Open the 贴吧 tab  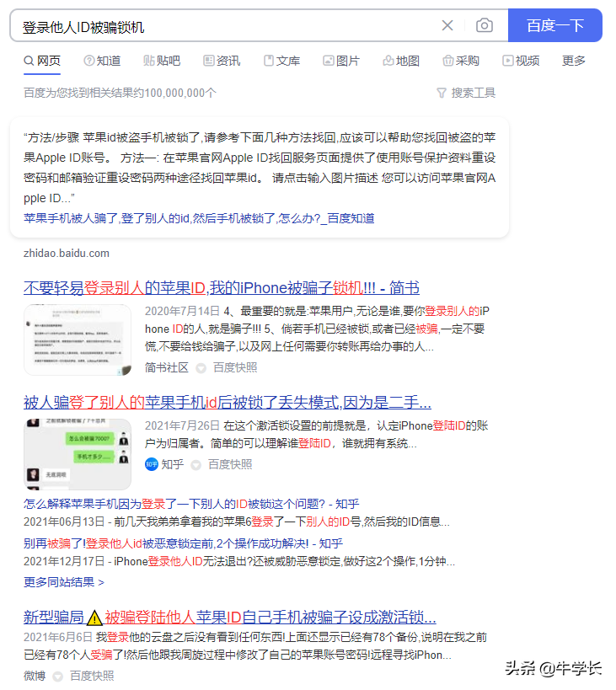coord(162,61)
